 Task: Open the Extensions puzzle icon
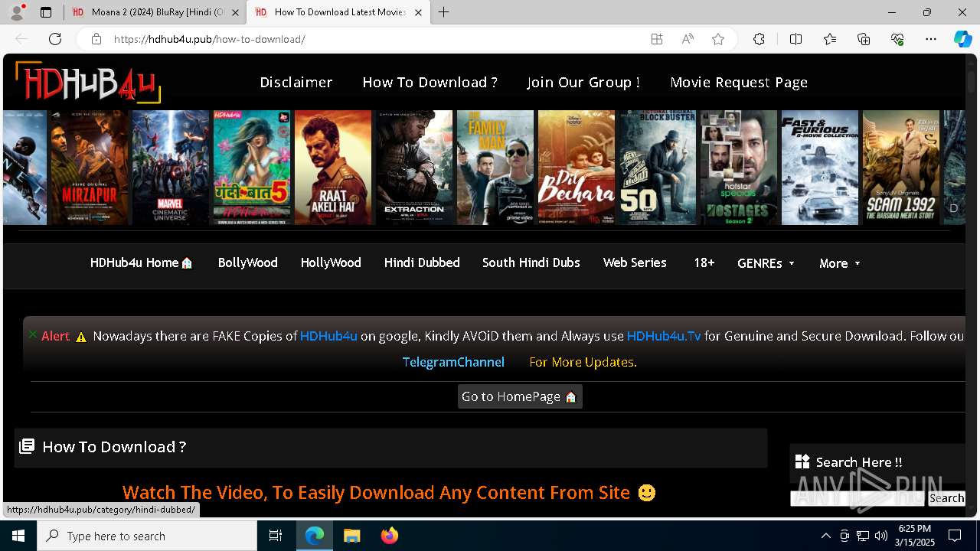(759, 39)
